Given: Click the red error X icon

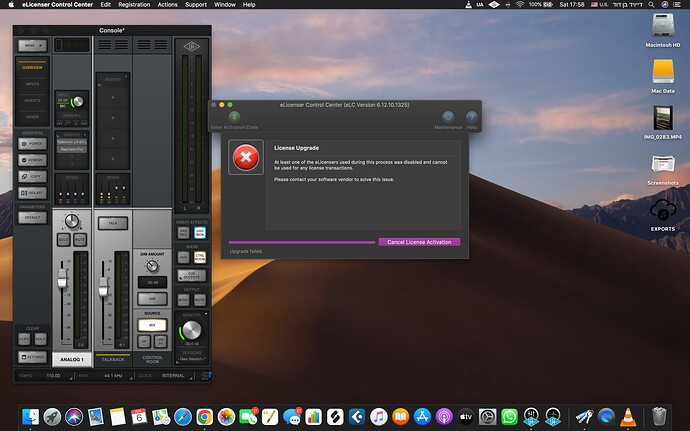Looking at the screenshot, I should (246, 157).
